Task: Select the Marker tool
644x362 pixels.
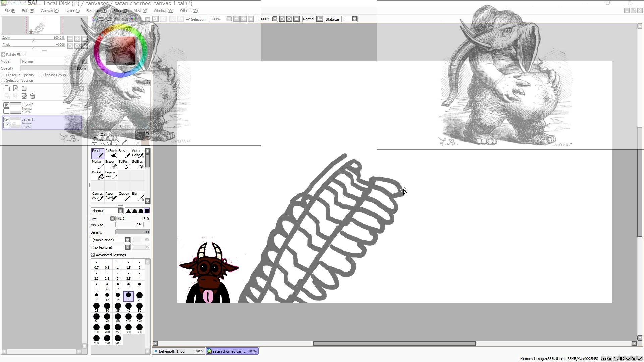Action: tap(98, 164)
